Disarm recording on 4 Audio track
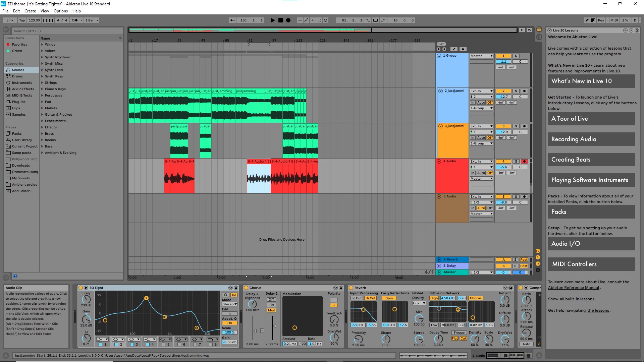The width and height of the screenshot is (644, 362). [524, 162]
